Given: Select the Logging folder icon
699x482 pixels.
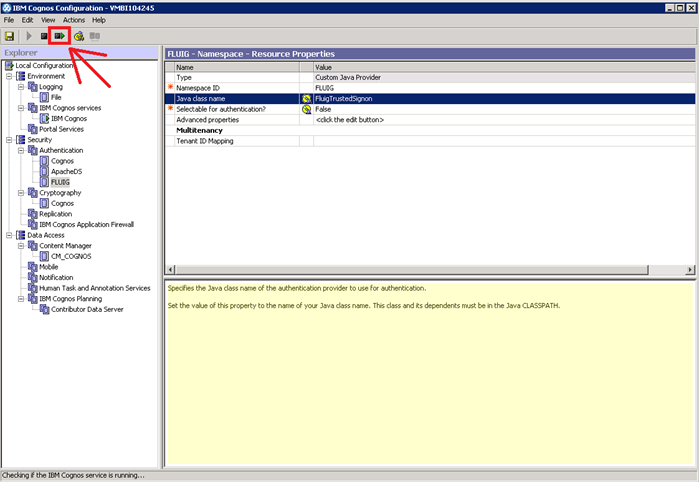Looking at the screenshot, I should pyautogui.click(x=33, y=87).
